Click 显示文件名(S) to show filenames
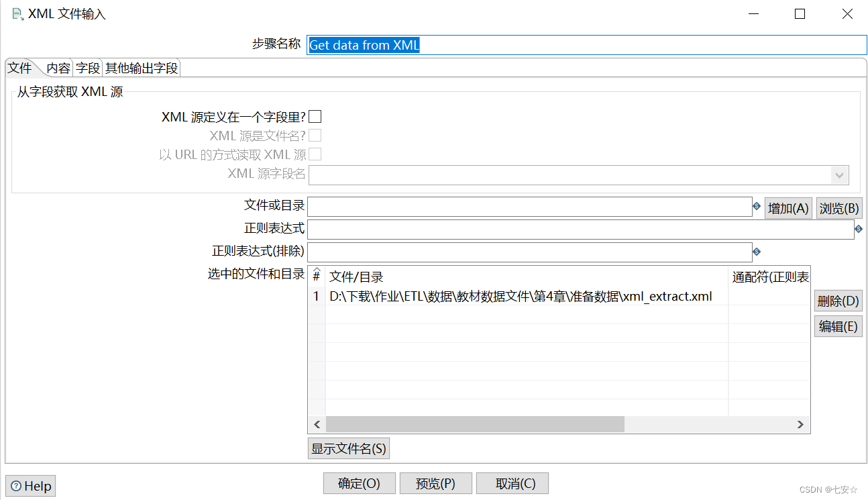 [x=348, y=448]
